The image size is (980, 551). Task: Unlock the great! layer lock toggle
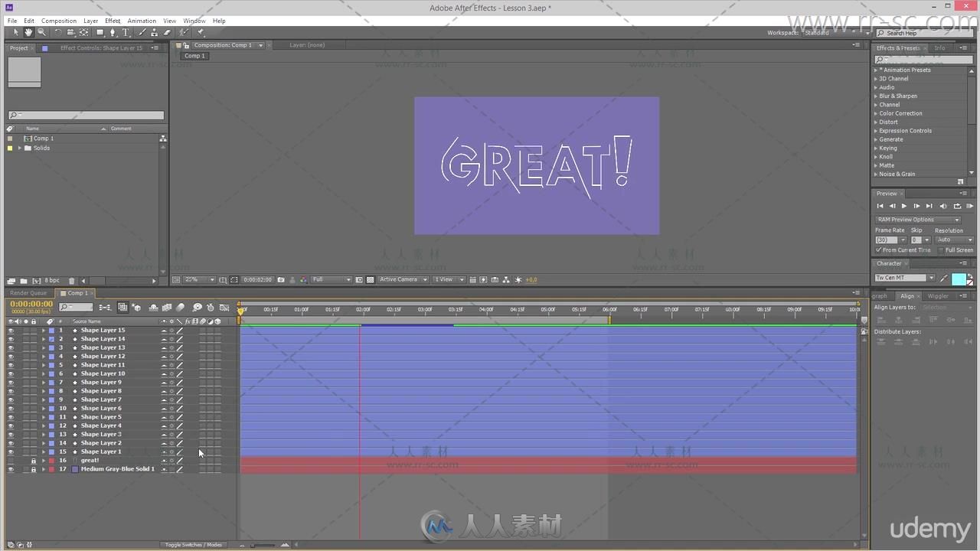pyautogui.click(x=33, y=461)
